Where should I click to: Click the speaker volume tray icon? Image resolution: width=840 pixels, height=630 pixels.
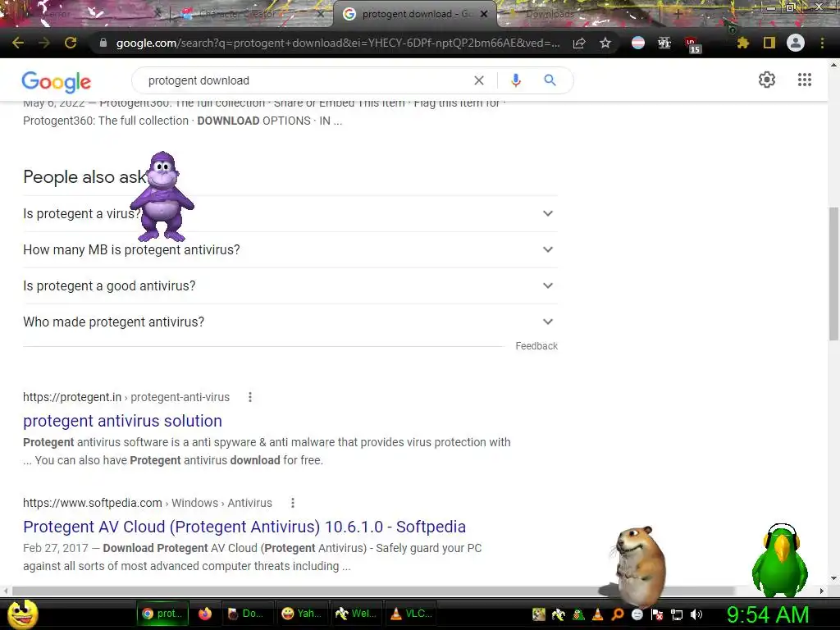pos(696,614)
